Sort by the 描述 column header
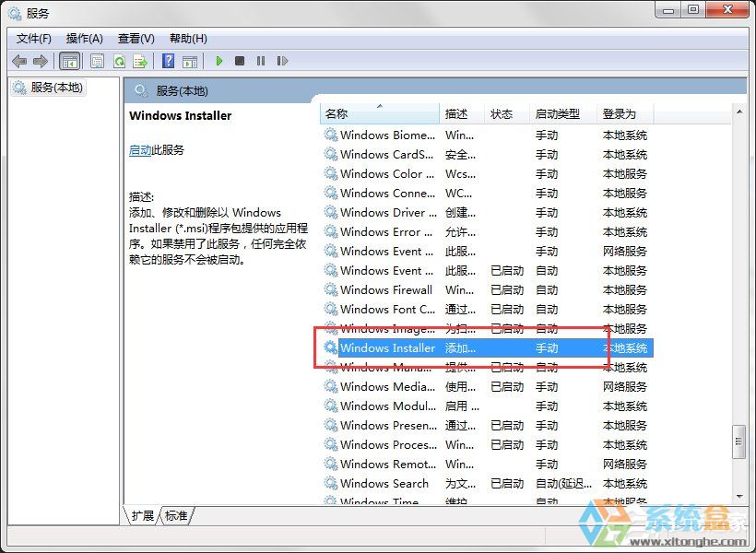The image size is (756, 553). (461, 113)
